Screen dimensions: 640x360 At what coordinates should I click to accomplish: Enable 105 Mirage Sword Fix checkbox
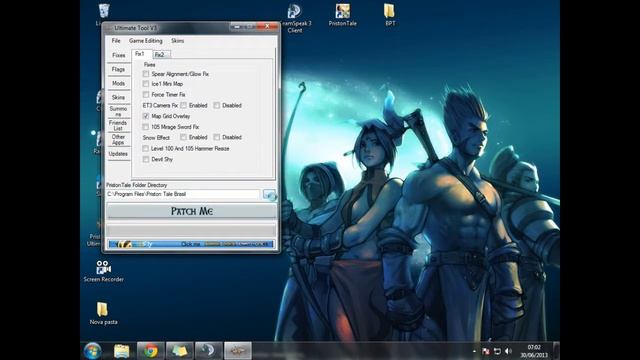(146, 127)
